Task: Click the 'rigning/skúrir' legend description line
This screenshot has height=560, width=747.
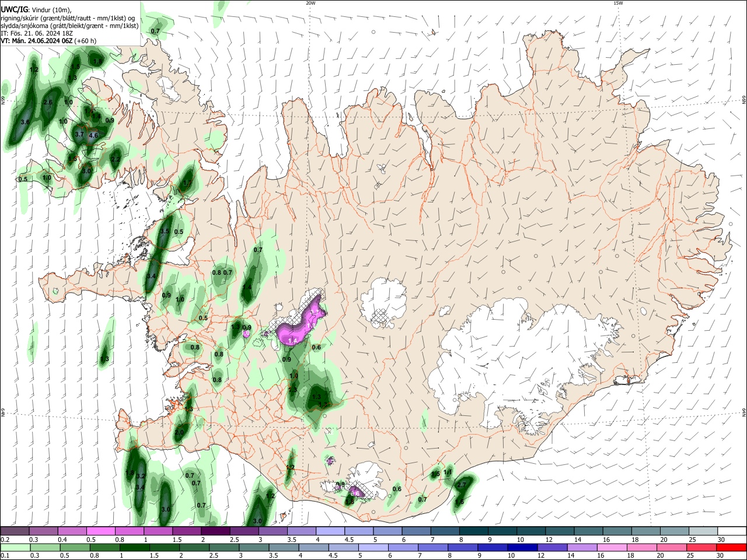Action: pos(69,18)
